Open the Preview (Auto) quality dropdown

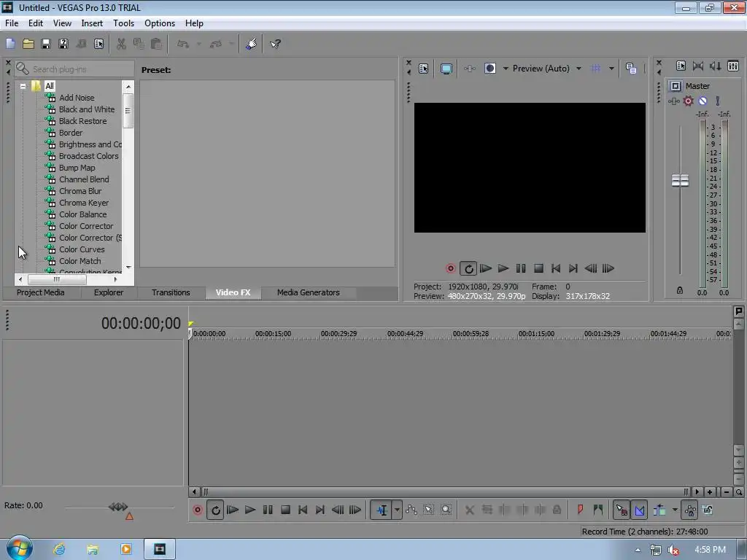tap(578, 69)
